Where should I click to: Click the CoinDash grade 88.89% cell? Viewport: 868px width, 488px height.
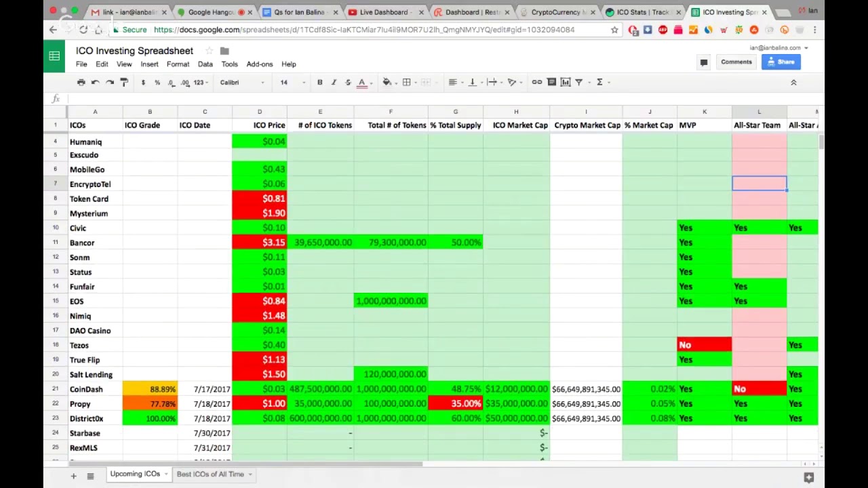[150, 389]
